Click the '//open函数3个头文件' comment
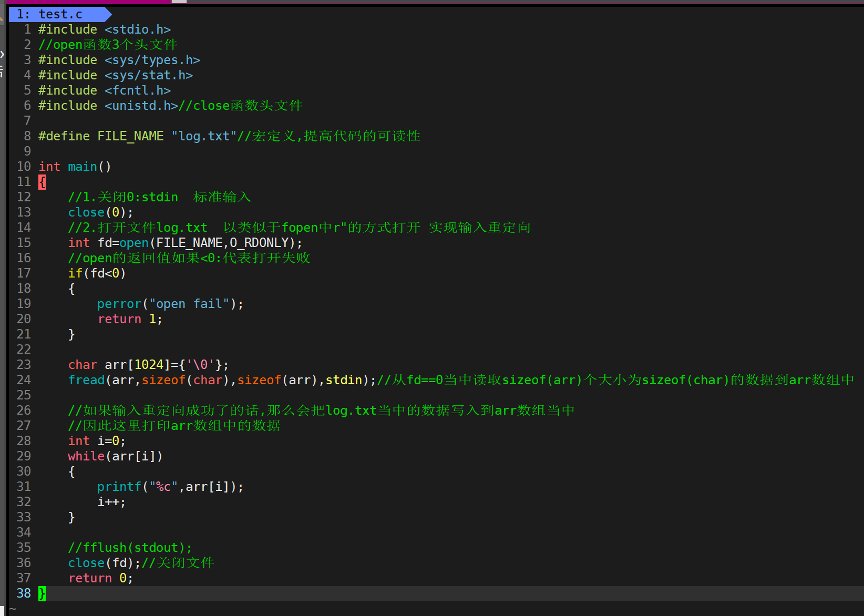The image size is (864, 616). 108,45
